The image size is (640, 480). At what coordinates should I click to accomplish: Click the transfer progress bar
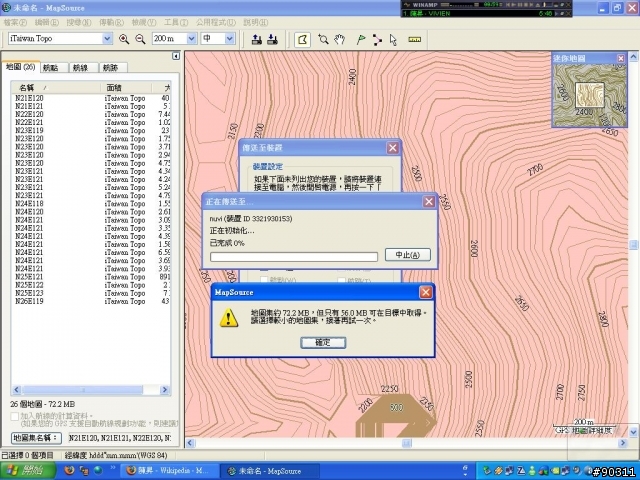(293, 257)
